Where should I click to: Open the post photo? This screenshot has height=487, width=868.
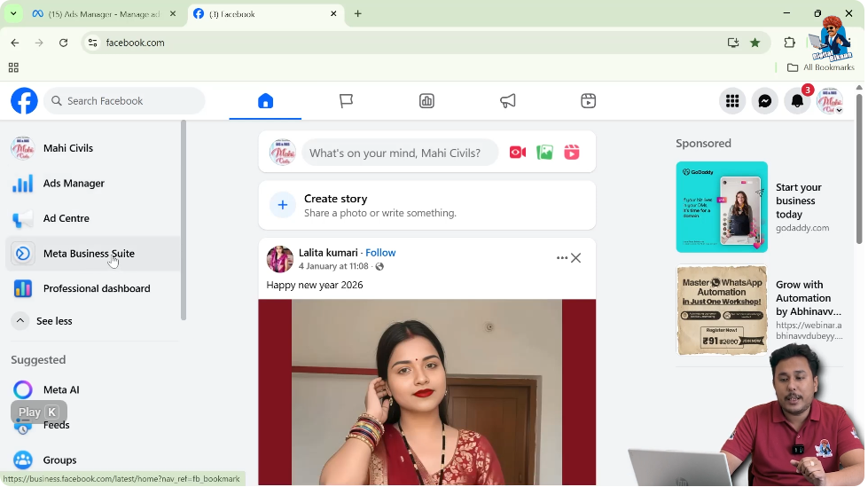pyautogui.click(x=427, y=392)
